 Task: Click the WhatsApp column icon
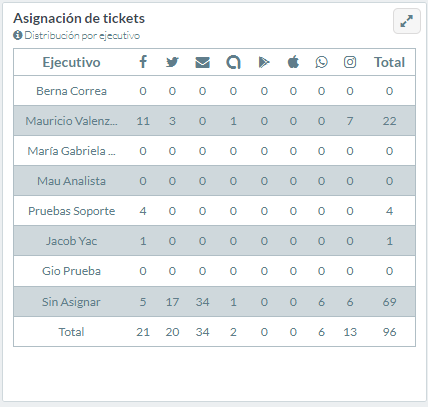[x=321, y=62]
